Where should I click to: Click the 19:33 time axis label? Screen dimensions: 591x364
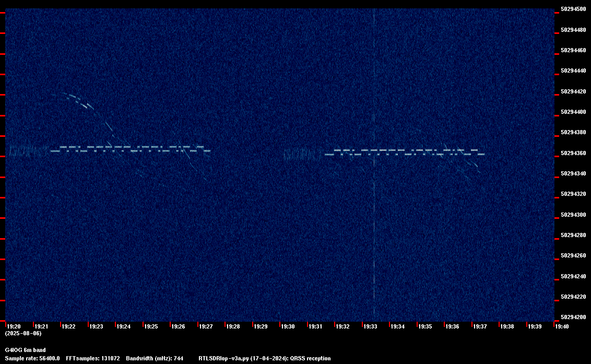(x=370, y=326)
